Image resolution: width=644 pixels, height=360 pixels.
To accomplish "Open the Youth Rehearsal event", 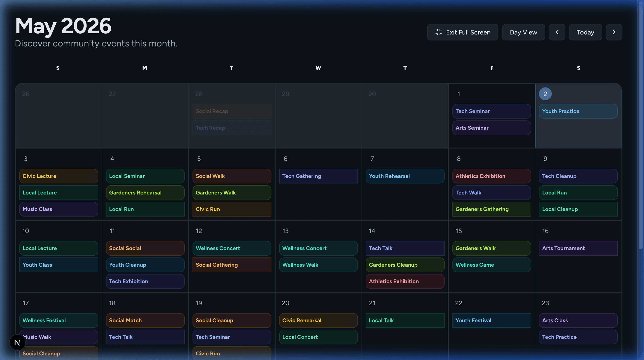I will click(x=405, y=176).
